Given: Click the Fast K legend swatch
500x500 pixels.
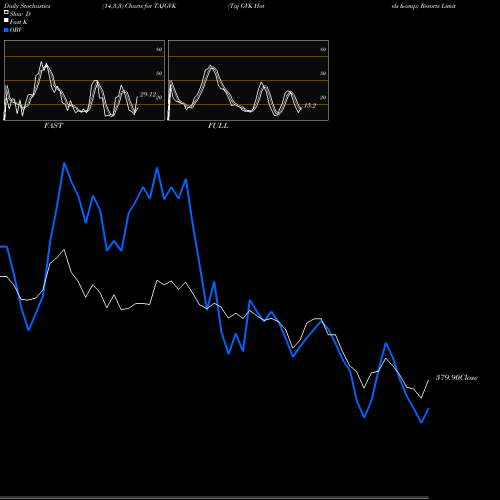Looking at the screenshot, I should [x=6, y=20].
